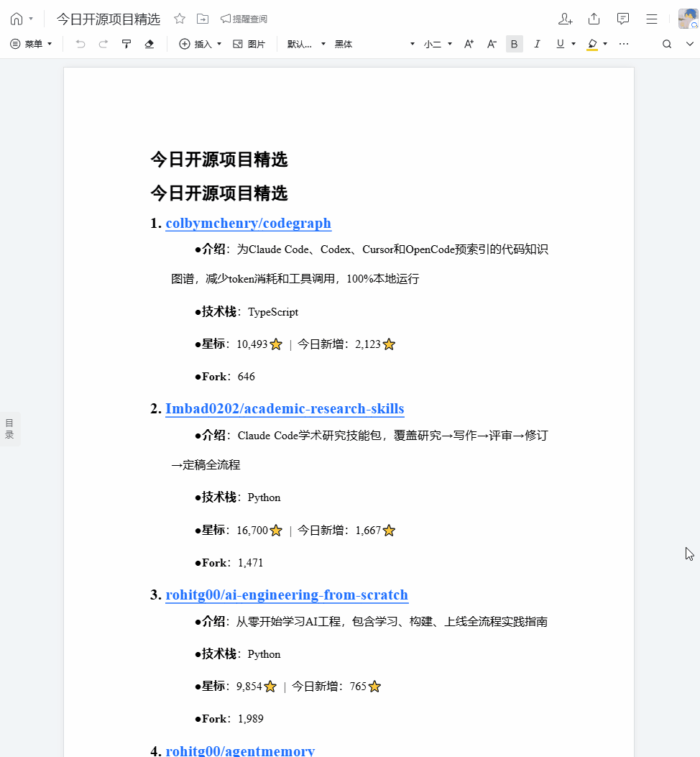Open the 插入 insert menu
This screenshot has width=700, height=757.
tap(195, 44)
